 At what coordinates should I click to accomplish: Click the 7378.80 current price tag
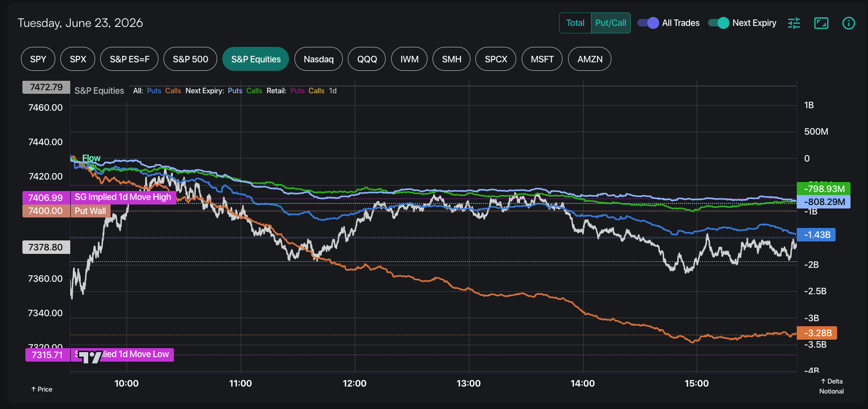pos(46,247)
